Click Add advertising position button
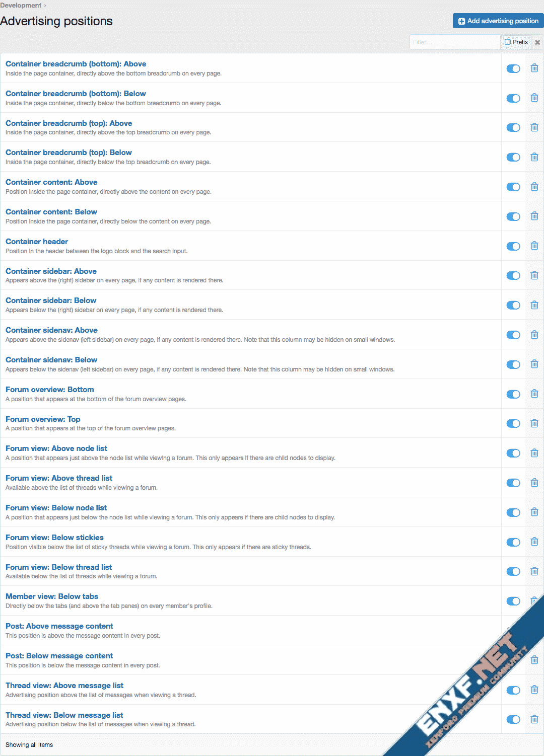This screenshot has height=756, width=544. pyautogui.click(x=498, y=21)
